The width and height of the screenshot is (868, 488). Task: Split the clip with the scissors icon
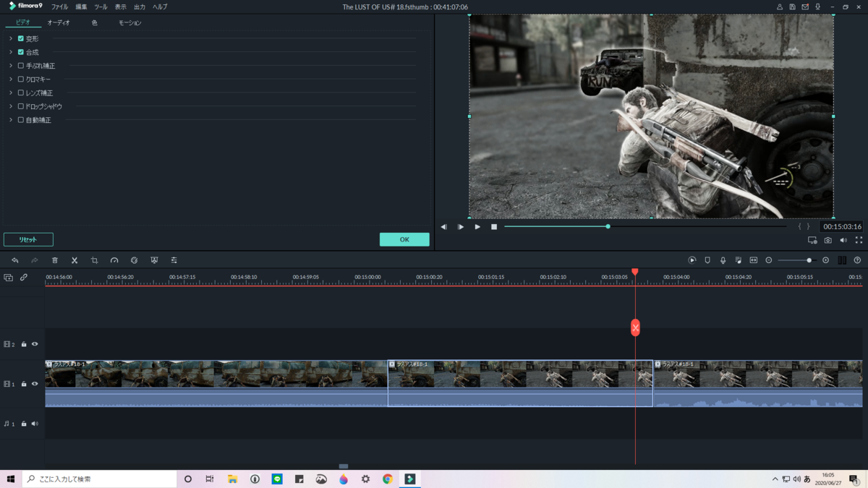click(x=75, y=260)
